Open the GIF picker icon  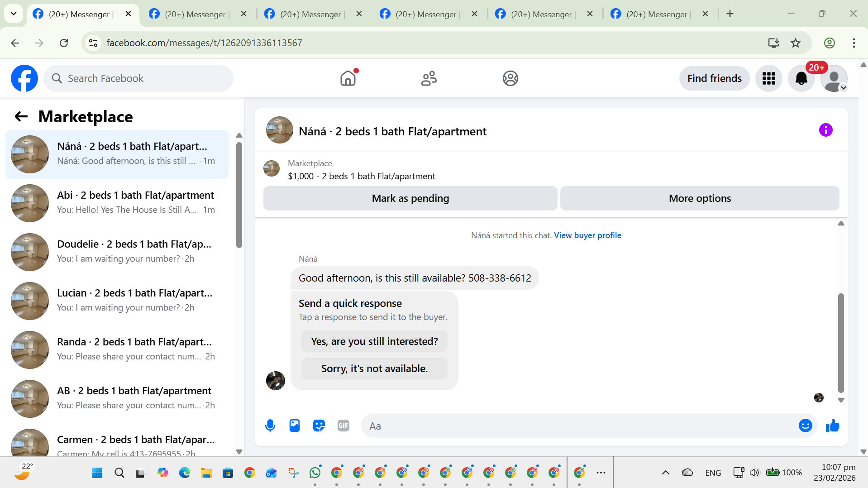(343, 426)
